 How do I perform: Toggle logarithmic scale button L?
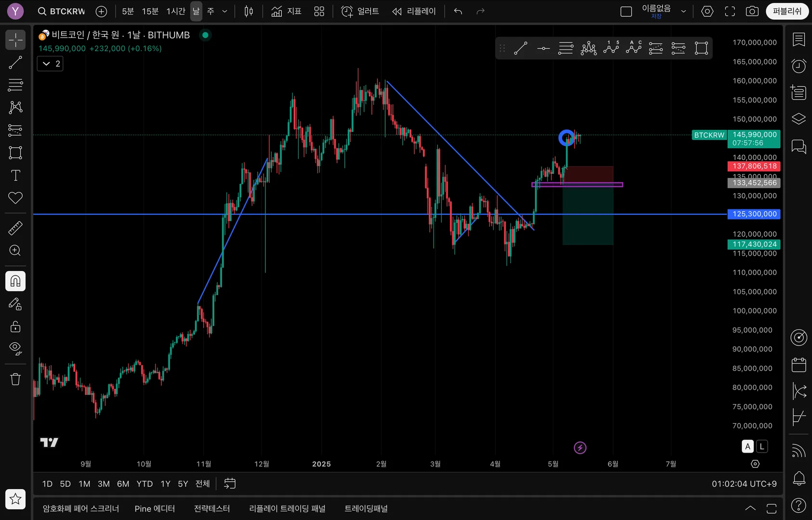click(x=762, y=446)
